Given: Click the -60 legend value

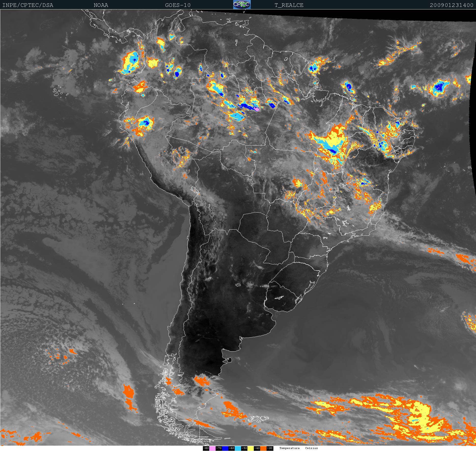Looking at the screenshot, I should (231, 448).
